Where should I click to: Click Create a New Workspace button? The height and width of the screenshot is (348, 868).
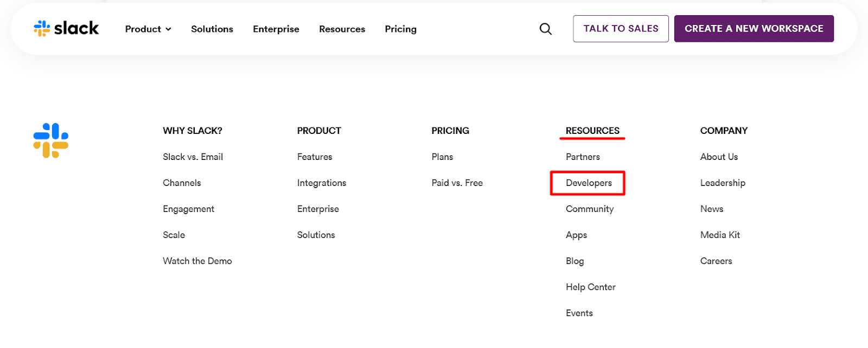pyautogui.click(x=754, y=29)
